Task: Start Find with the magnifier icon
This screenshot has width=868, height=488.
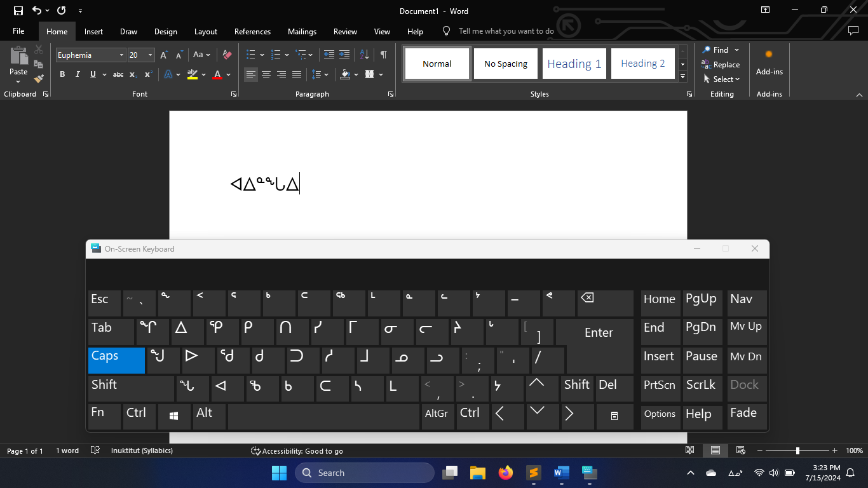Action: click(x=707, y=50)
